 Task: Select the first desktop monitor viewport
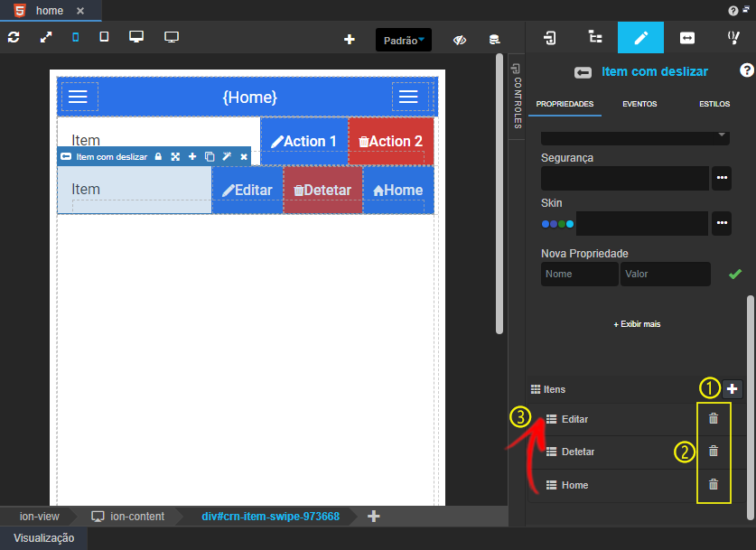coord(136,37)
